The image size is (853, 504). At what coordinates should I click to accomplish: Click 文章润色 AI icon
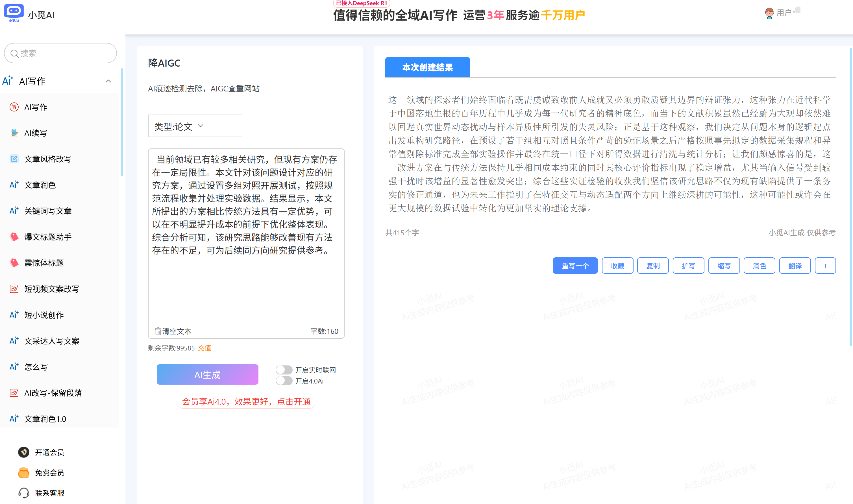pyautogui.click(x=14, y=185)
